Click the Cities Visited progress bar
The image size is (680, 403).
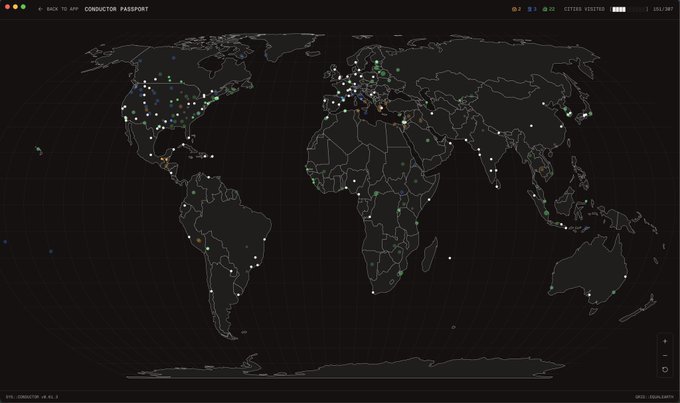point(629,9)
